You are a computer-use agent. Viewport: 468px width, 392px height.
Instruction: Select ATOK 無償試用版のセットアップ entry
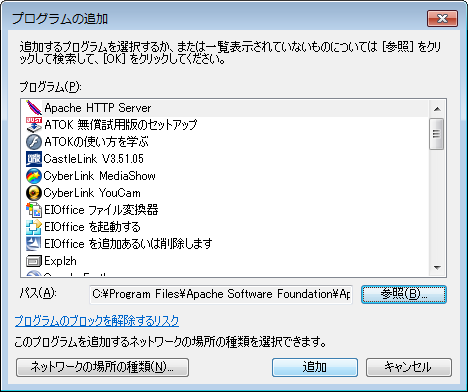coord(225,125)
